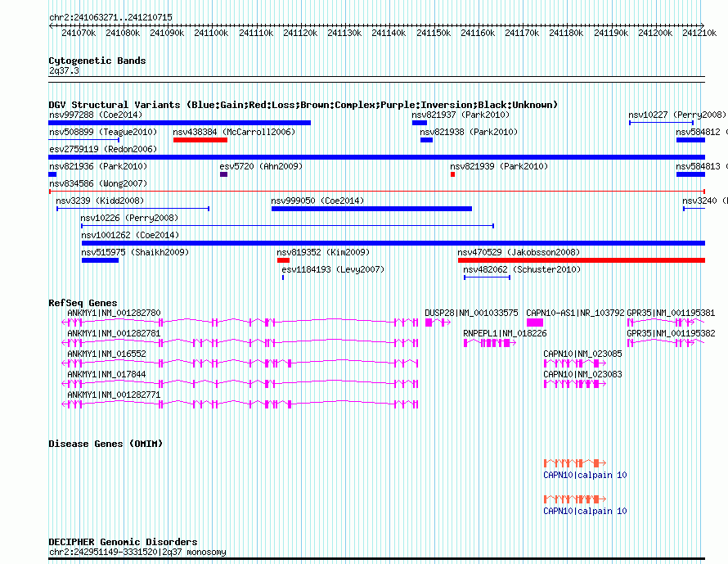This screenshot has height=564, width=728.
Task: Click the upper CAPN10|calpain 10 OMIM link
Action: coord(585,476)
